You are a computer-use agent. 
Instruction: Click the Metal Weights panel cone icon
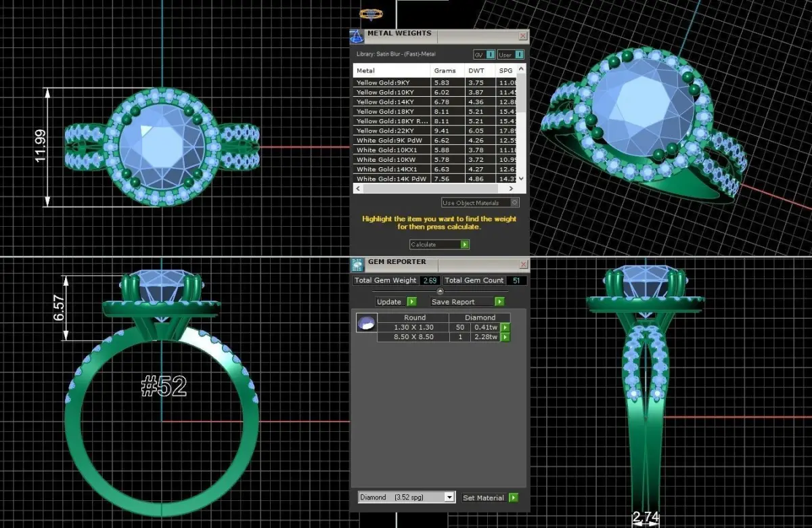point(357,37)
